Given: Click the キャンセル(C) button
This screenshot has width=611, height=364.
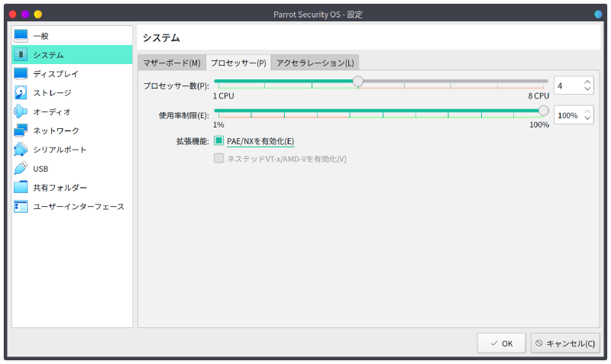Looking at the screenshot, I should click(x=565, y=343).
